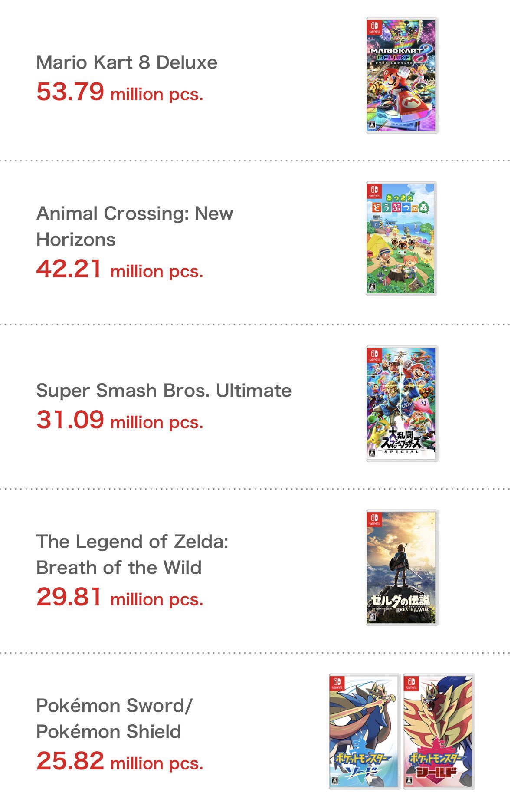The image size is (511, 812).
Task: Click the Super Smash Bros. Ultimate title
Action: point(164,391)
